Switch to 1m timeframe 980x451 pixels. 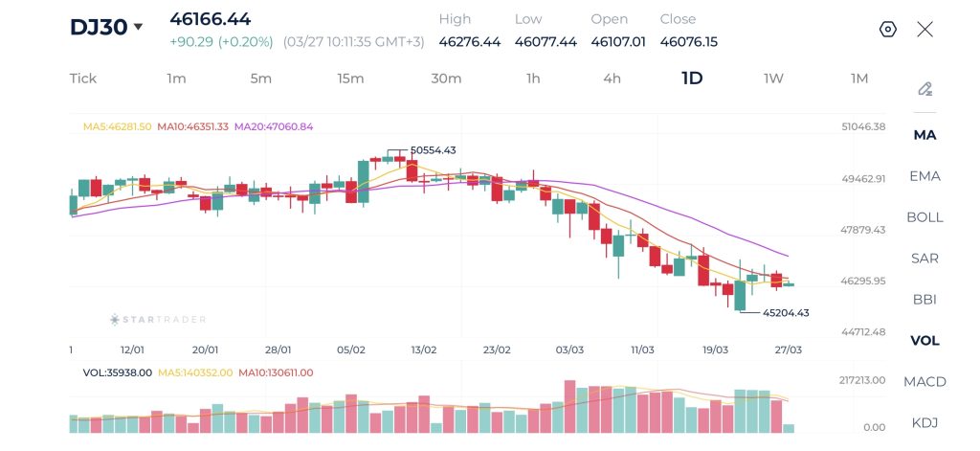tap(176, 79)
